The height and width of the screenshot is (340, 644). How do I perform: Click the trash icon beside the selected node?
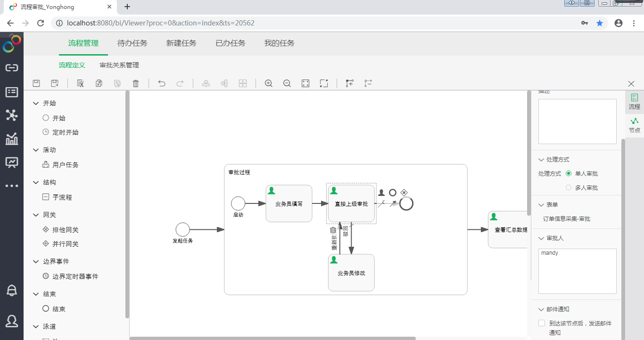click(x=333, y=230)
